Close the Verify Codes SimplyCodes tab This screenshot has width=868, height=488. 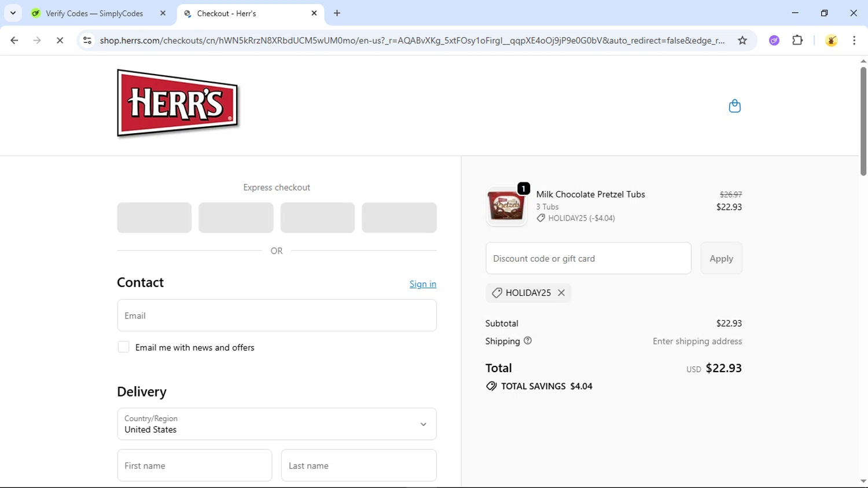coord(163,13)
